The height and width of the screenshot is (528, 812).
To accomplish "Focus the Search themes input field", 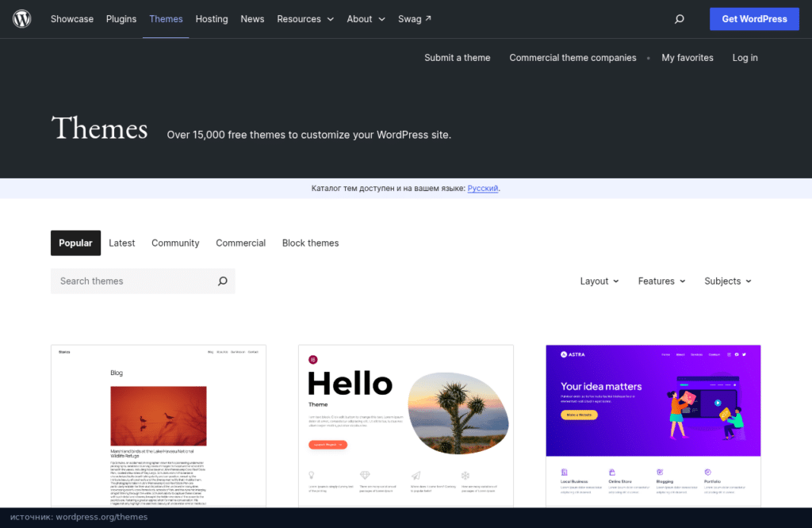I will 143,281.
